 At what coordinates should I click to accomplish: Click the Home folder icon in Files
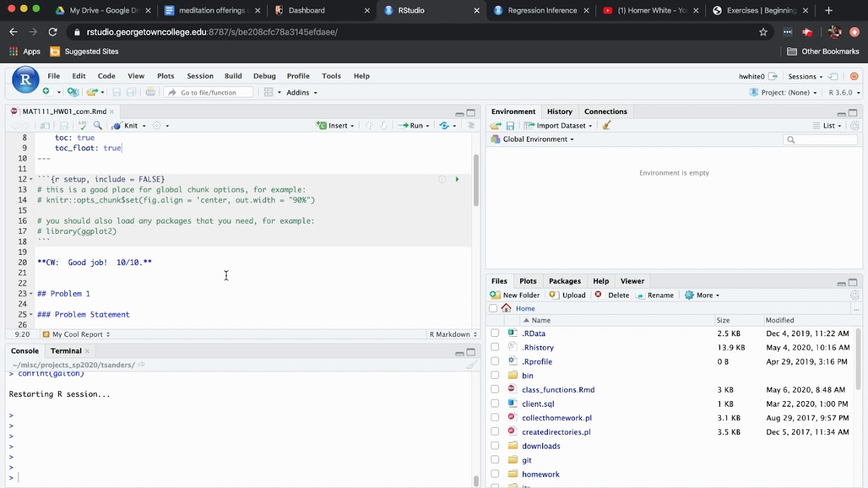pyautogui.click(x=507, y=308)
